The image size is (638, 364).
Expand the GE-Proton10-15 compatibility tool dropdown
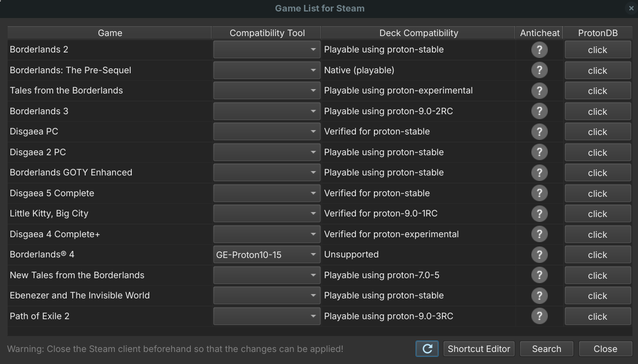pyautogui.click(x=266, y=255)
